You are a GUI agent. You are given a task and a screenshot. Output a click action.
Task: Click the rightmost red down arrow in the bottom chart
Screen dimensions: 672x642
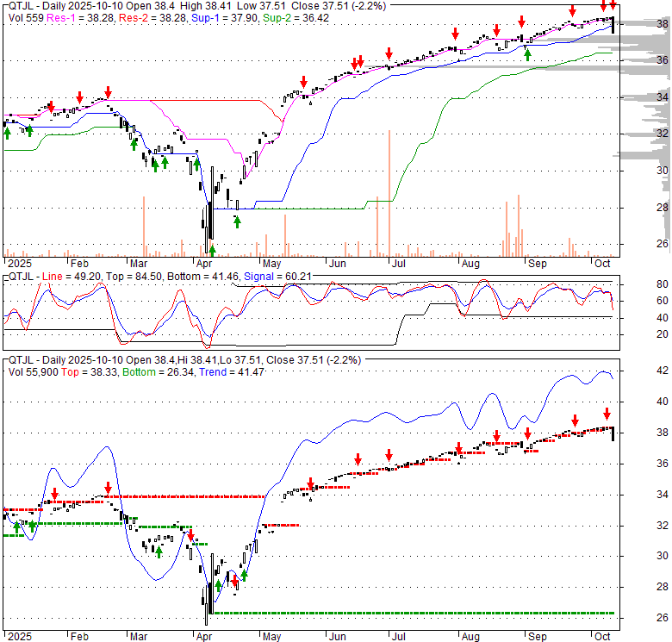(x=607, y=413)
